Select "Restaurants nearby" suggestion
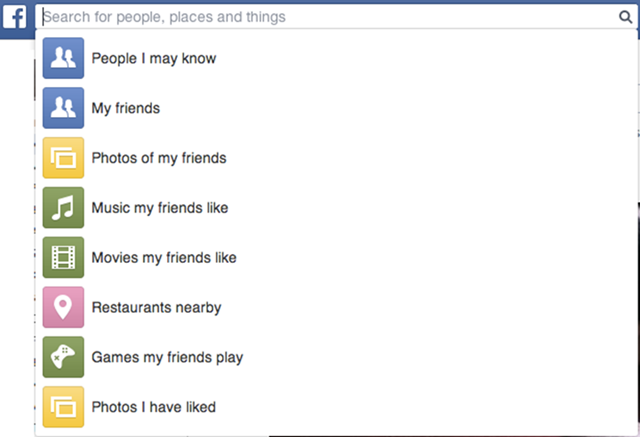Screen dimensions: 640x437 click(156, 308)
